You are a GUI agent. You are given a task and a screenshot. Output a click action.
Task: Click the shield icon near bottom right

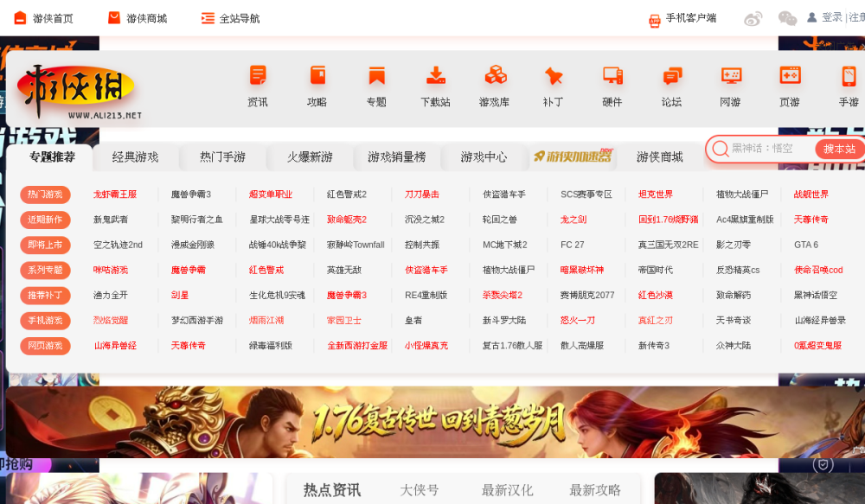click(823, 464)
